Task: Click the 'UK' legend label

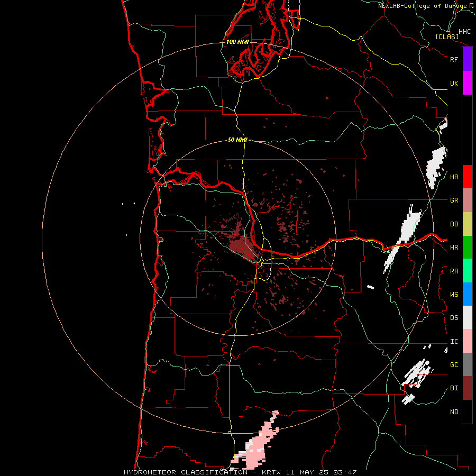Action: click(x=454, y=83)
